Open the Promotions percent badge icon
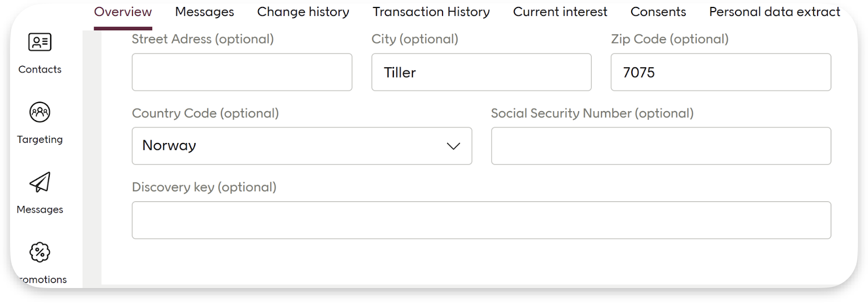This screenshot has width=868, height=305. (40, 252)
